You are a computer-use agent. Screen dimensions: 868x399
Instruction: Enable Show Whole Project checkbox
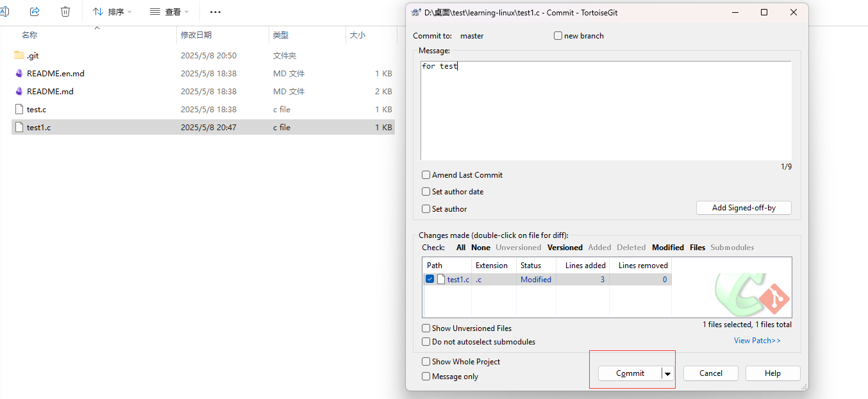point(426,361)
